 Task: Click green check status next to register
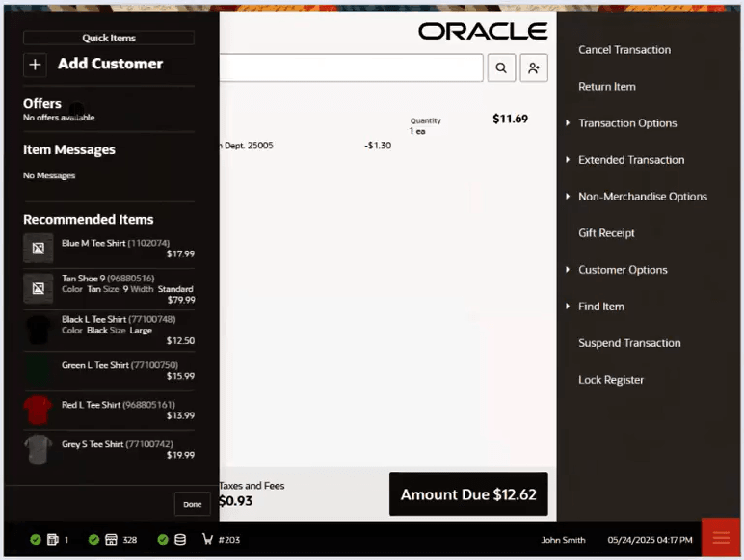(35, 539)
